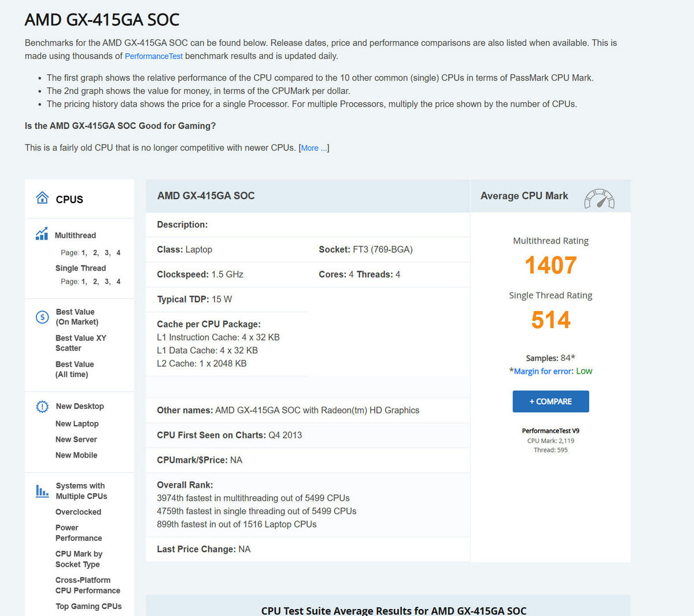This screenshot has width=694, height=616.
Task: Click the Average CPU Mark gauge icon
Action: click(x=600, y=197)
